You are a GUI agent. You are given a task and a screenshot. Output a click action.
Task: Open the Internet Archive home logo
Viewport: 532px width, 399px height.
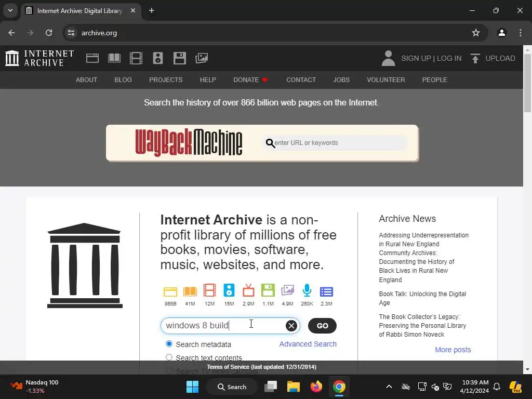tap(39, 58)
